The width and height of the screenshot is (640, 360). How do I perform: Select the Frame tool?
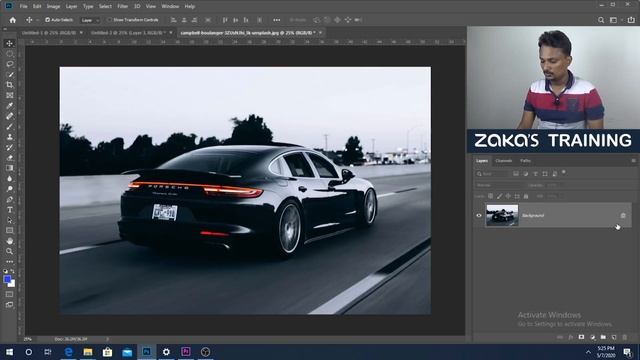(9, 96)
